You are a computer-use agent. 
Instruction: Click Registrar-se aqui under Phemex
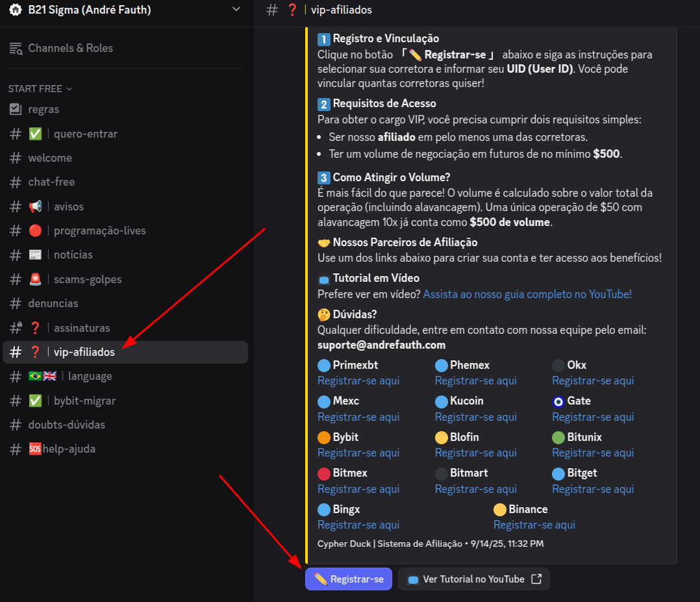point(476,381)
